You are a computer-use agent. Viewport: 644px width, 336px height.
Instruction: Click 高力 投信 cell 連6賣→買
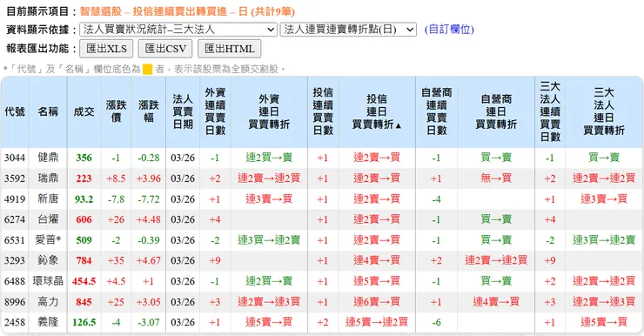coord(377,302)
